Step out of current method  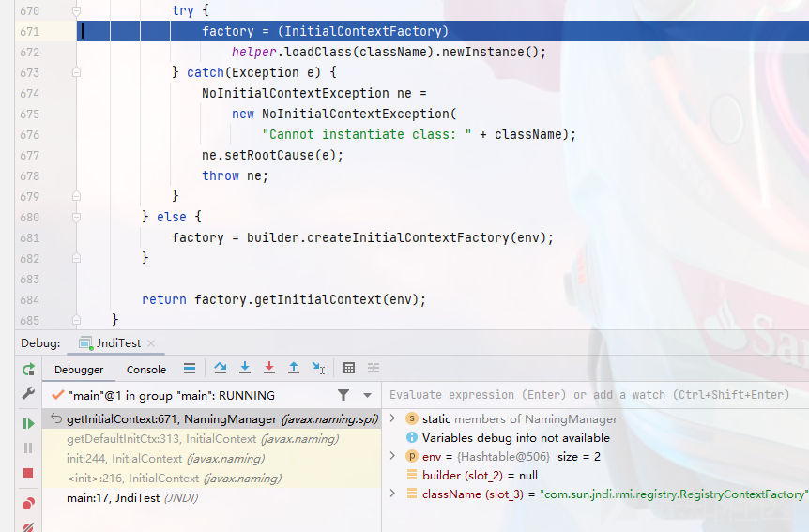click(x=294, y=368)
